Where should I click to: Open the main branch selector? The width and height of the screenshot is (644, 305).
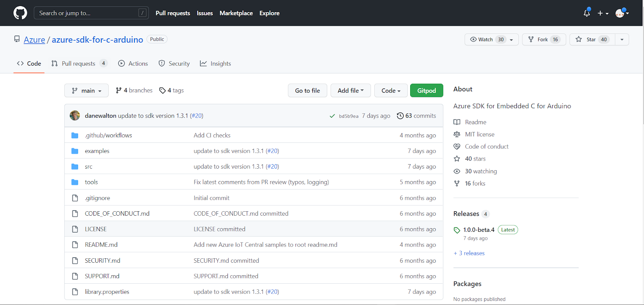click(87, 91)
